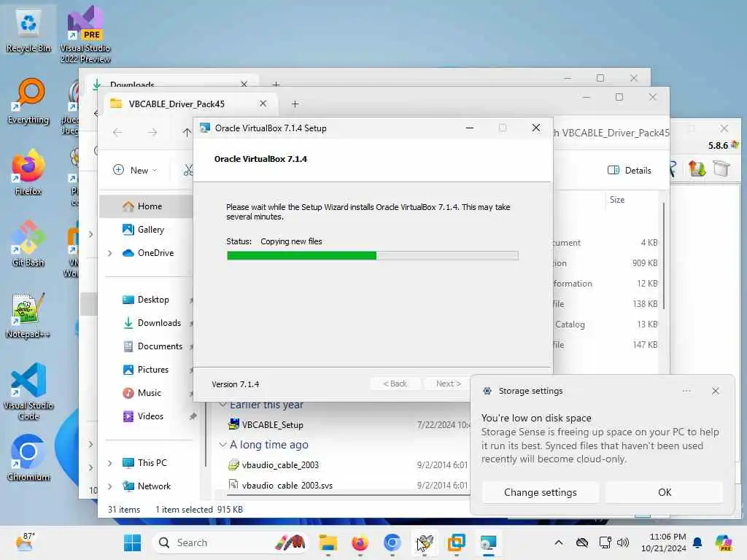Screen dimensions: 747x560
Task: Expand the OneDrive tree node
Action: click(110, 253)
